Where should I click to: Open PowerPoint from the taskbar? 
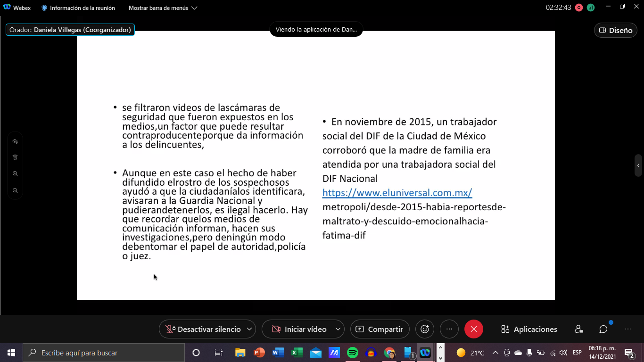point(259,353)
